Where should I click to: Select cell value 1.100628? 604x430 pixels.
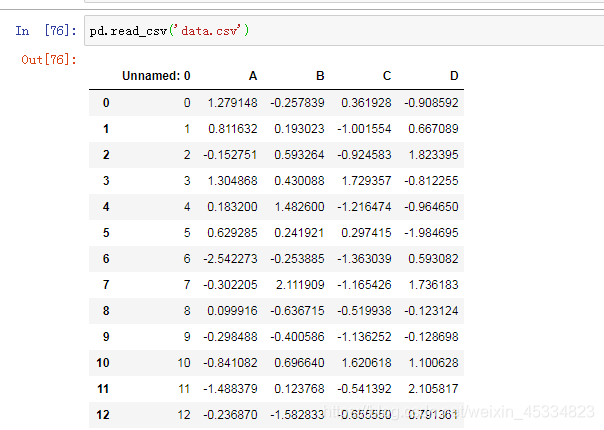[433, 363]
